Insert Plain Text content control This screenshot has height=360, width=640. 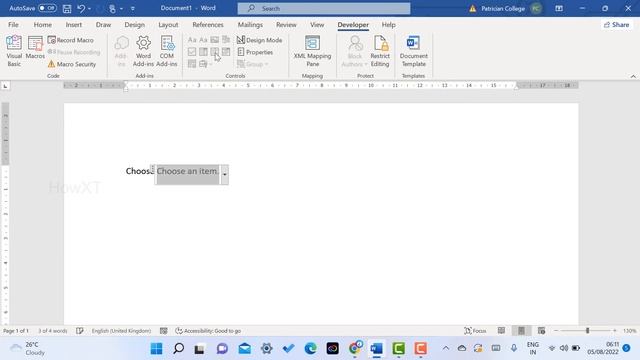pyautogui.click(x=203, y=40)
